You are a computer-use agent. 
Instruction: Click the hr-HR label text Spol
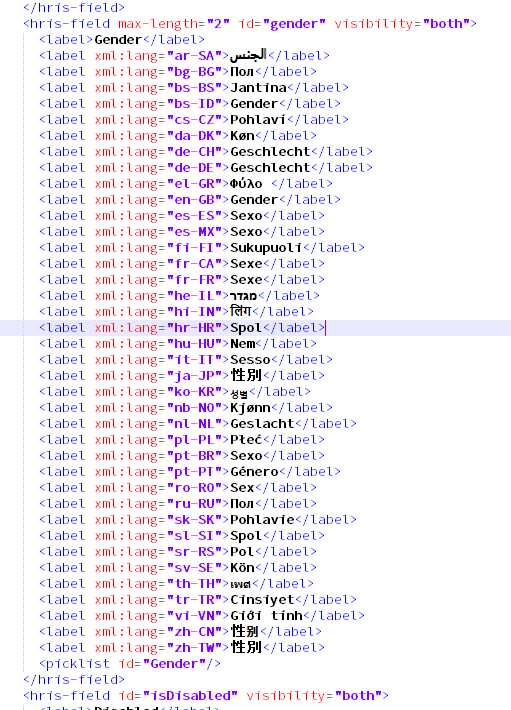point(246,328)
